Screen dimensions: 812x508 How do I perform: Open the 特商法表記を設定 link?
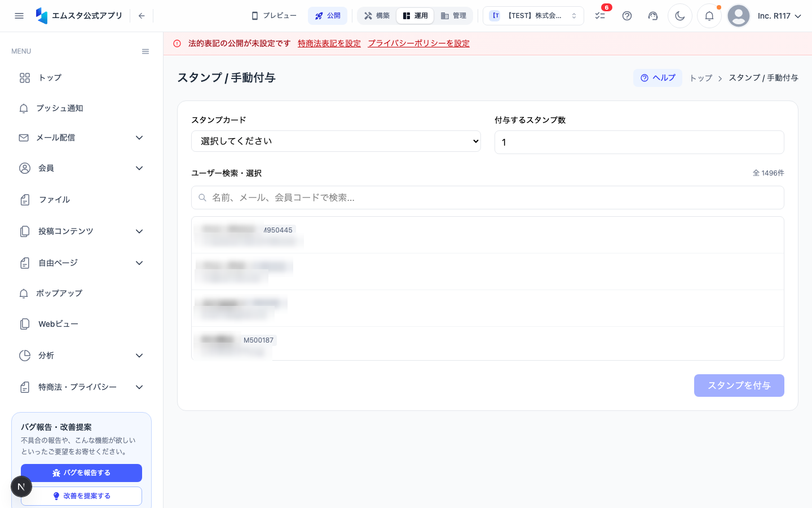(329, 43)
